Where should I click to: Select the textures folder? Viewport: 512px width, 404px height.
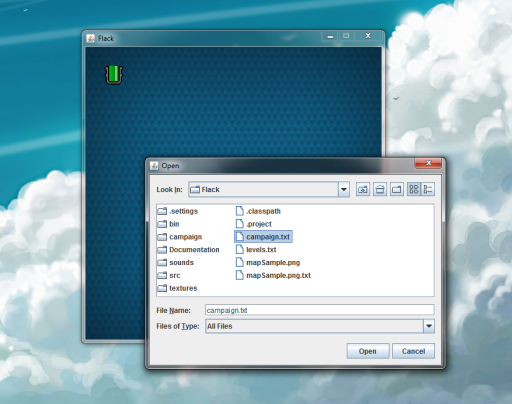pyautogui.click(x=177, y=288)
